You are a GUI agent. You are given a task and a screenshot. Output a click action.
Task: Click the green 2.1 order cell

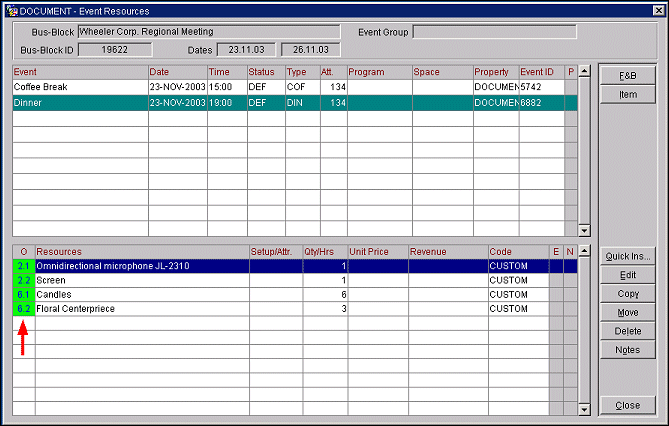click(x=23, y=266)
